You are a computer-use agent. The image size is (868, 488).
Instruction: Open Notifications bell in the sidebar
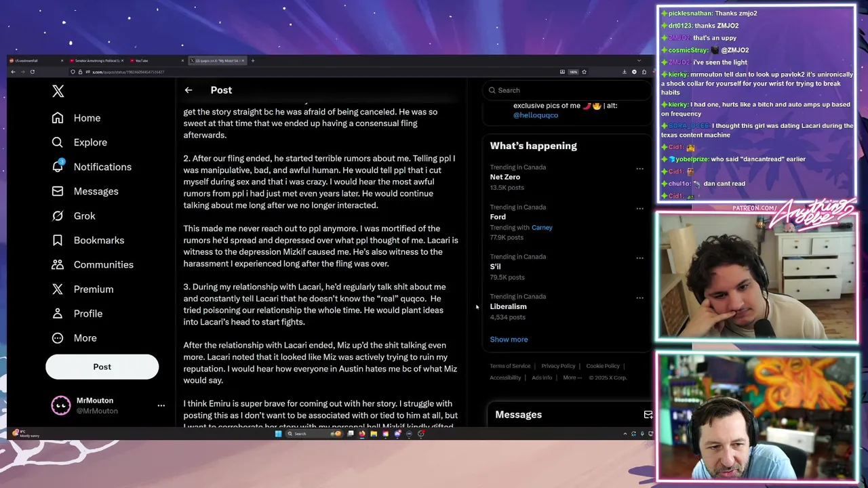(x=92, y=167)
